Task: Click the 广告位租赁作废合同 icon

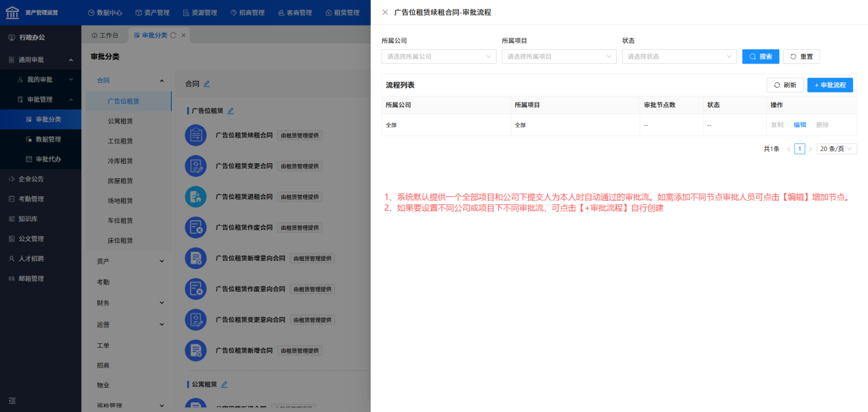Action: [x=196, y=227]
